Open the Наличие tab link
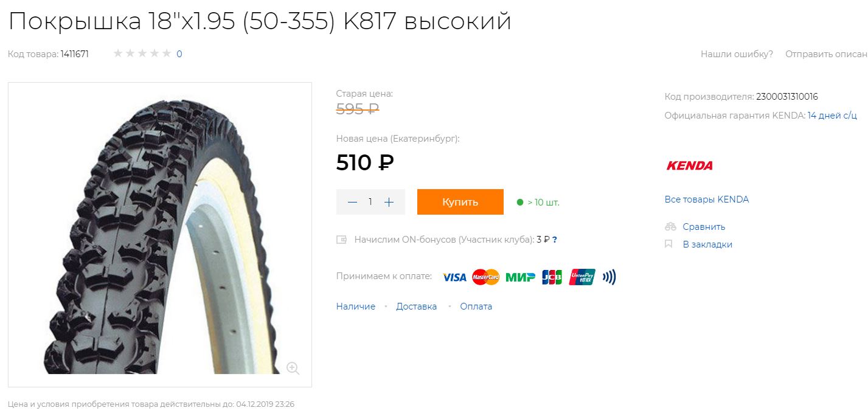This screenshot has height=419, width=868. pyautogui.click(x=356, y=306)
